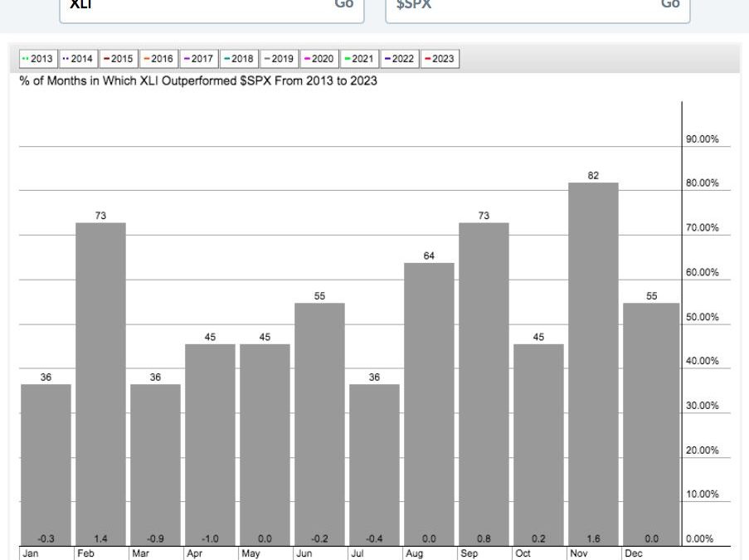The width and height of the screenshot is (749, 560).
Task: Select the November bar in the chart
Action: click(593, 364)
